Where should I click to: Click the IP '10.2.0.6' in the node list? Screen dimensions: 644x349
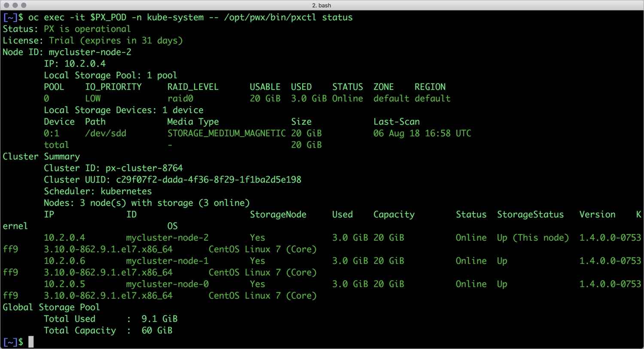point(64,261)
